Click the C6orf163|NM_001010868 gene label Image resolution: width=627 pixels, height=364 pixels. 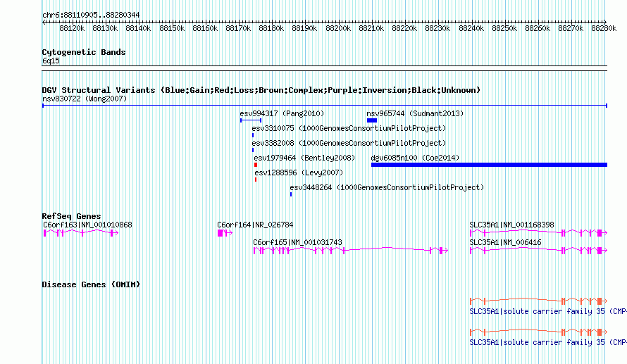87,225
